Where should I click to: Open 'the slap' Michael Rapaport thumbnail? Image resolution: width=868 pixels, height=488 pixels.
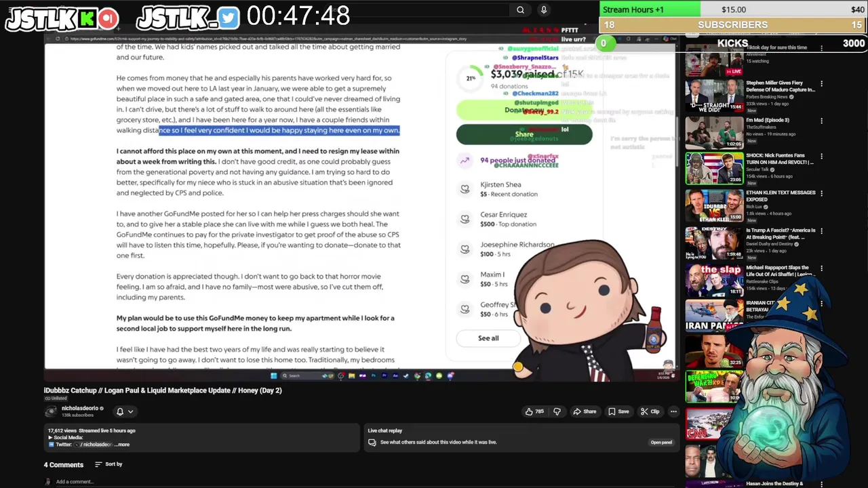(714, 279)
